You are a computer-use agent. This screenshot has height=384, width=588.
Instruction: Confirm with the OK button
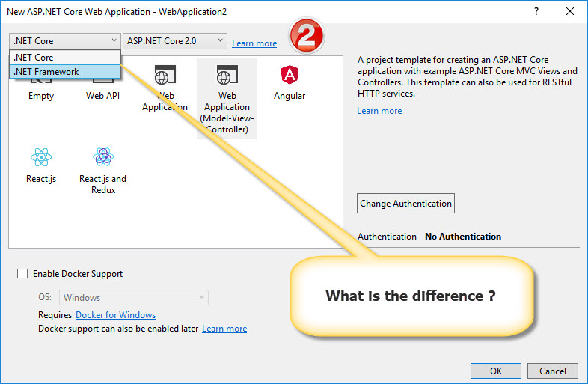tap(496, 371)
